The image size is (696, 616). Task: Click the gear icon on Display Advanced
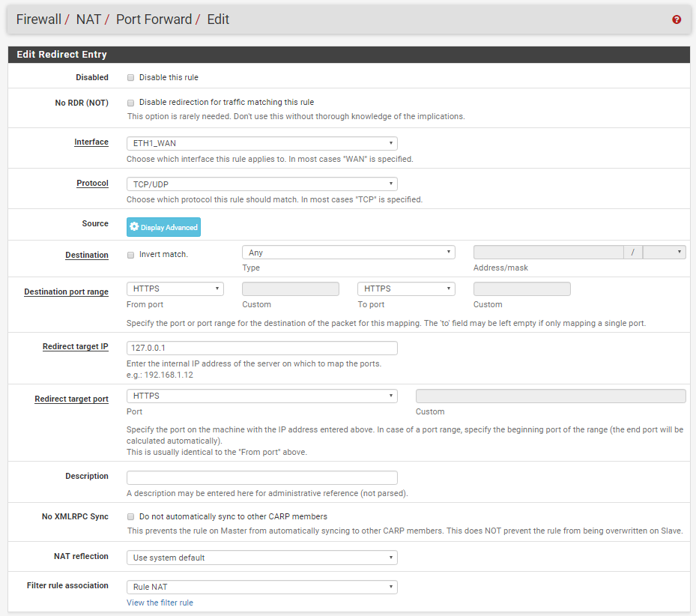[x=134, y=226]
